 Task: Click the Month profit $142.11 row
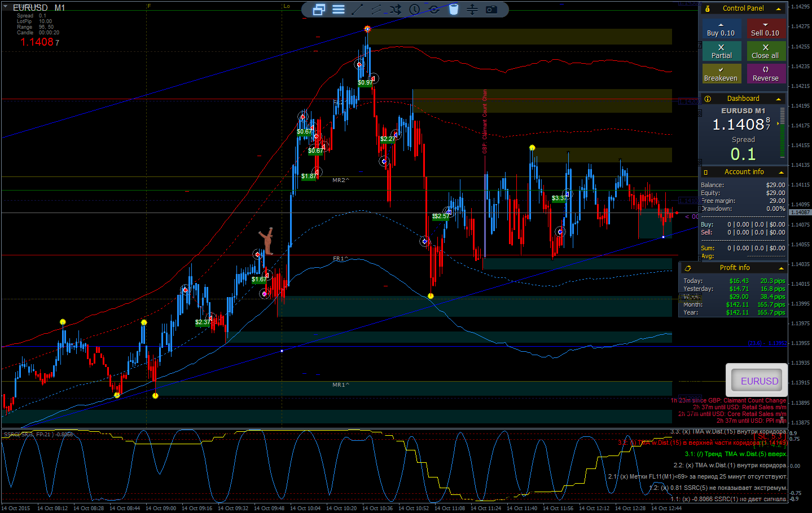tap(734, 304)
